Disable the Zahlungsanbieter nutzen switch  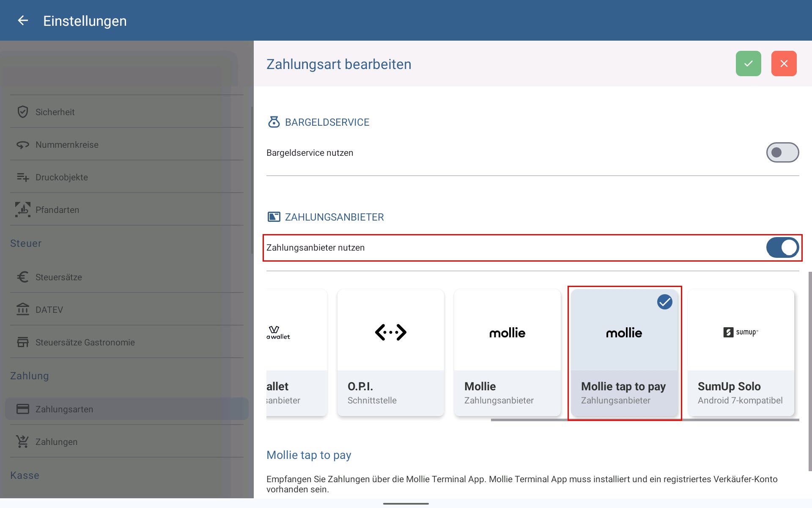[x=782, y=248]
